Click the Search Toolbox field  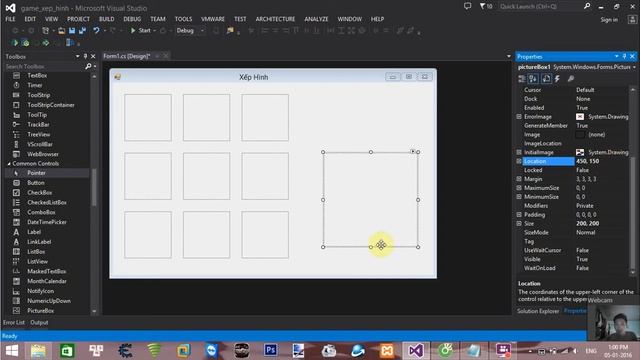tap(44, 66)
